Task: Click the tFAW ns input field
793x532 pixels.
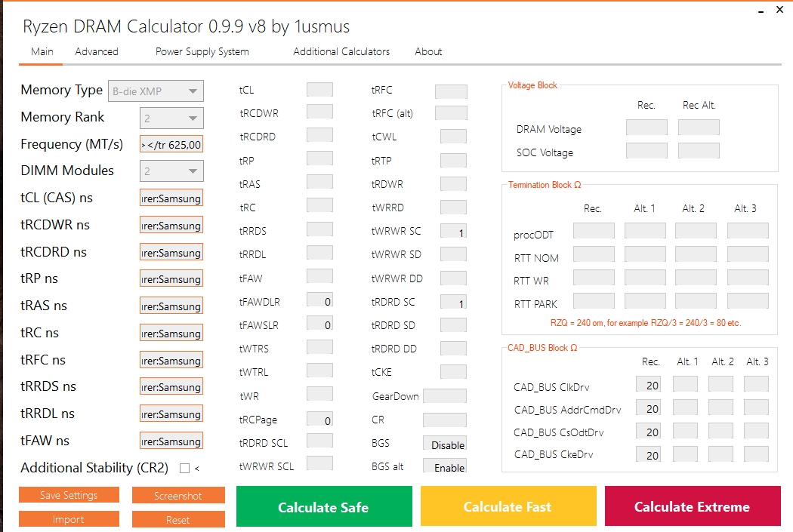Action: coord(171,441)
